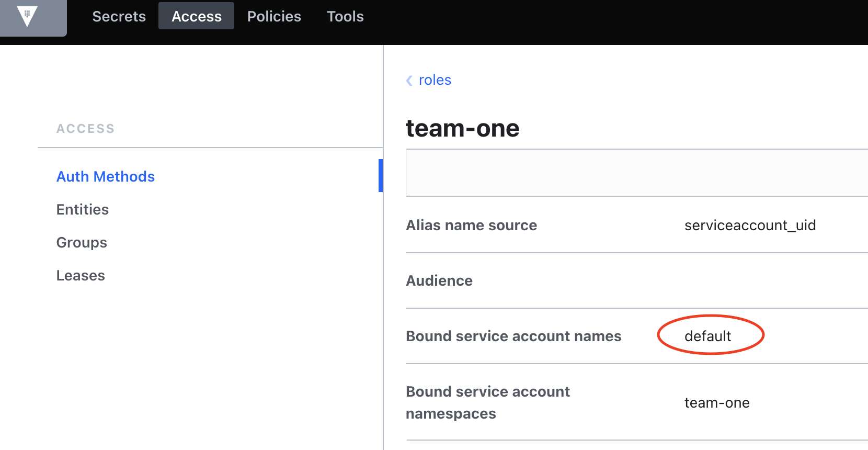Open the Secrets navigation tab

coord(119,16)
